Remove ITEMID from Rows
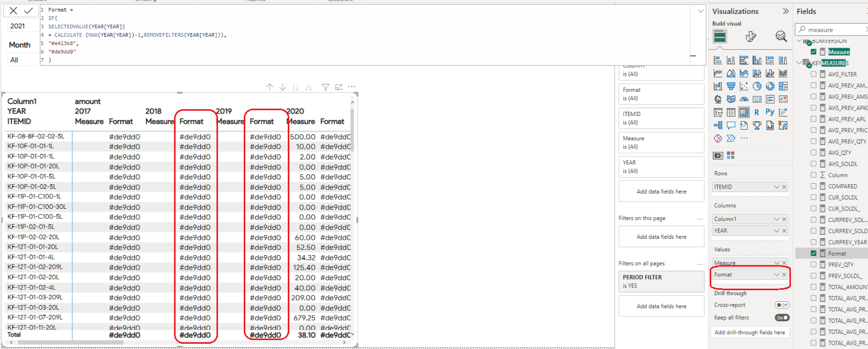 point(785,187)
